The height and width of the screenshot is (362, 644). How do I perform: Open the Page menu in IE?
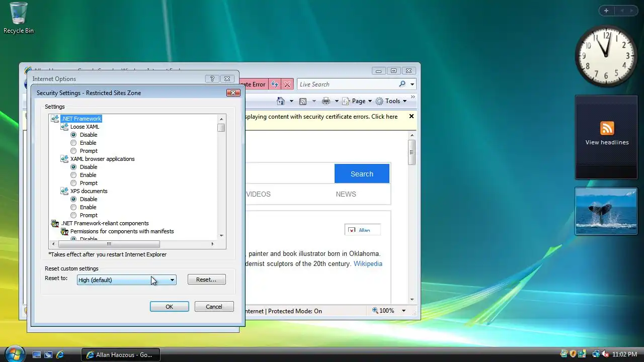(357, 101)
